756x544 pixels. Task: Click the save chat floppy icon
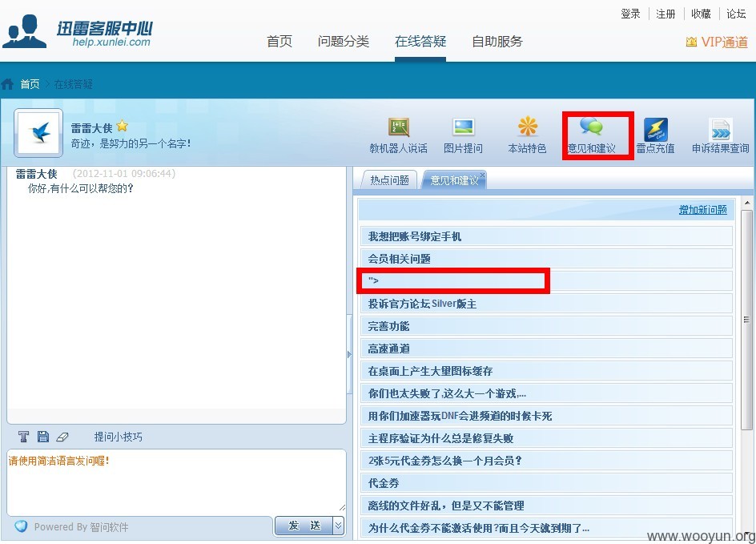pyautogui.click(x=43, y=437)
